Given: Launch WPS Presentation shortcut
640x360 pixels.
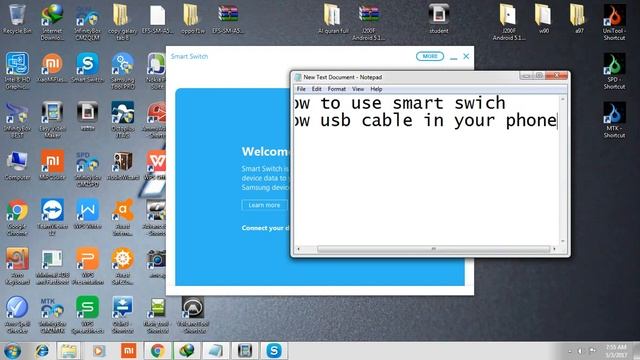Looking at the screenshot, I should pyautogui.click(x=87, y=265).
